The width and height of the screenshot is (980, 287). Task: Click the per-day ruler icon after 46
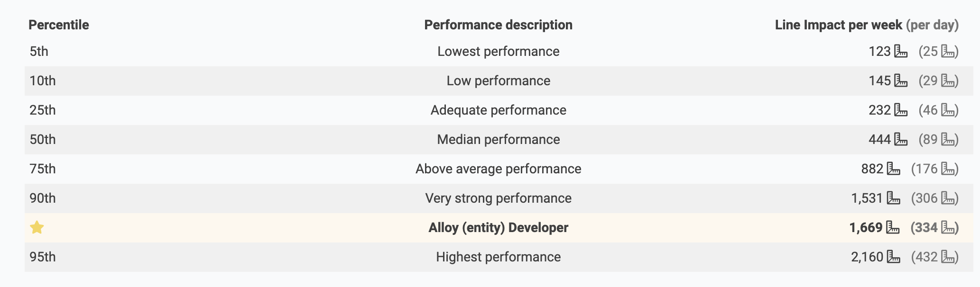point(948,110)
